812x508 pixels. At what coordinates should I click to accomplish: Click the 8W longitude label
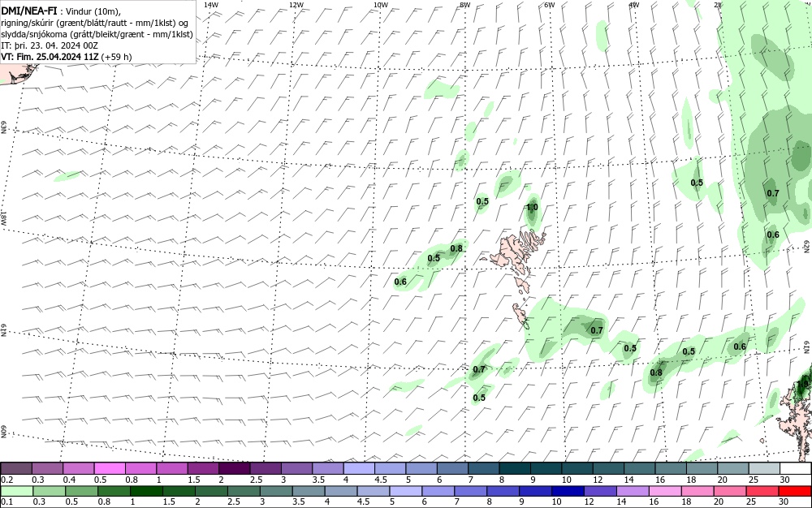pos(465,5)
